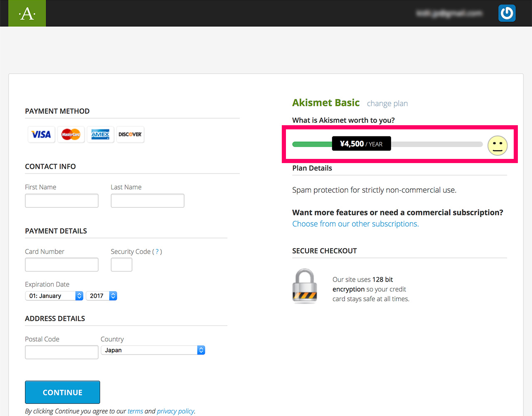Open the expiration year dropdown
This screenshot has width=532, height=416.
coord(101,296)
